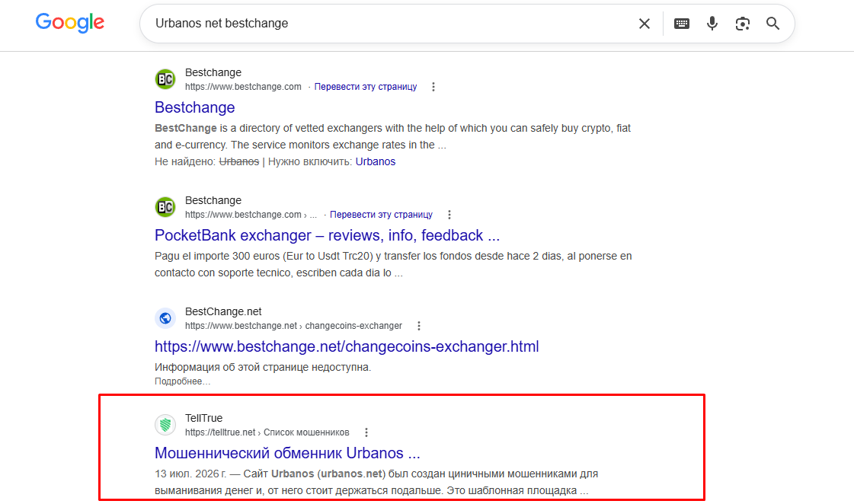Click Bestchange favicon of first result
Viewport: 854px width, 504px height.
pos(165,79)
